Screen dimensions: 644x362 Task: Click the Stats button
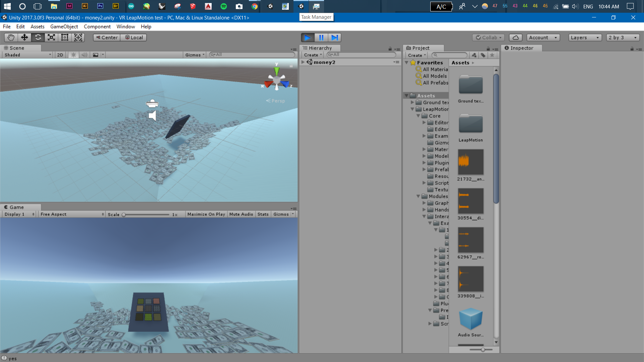(x=263, y=214)
